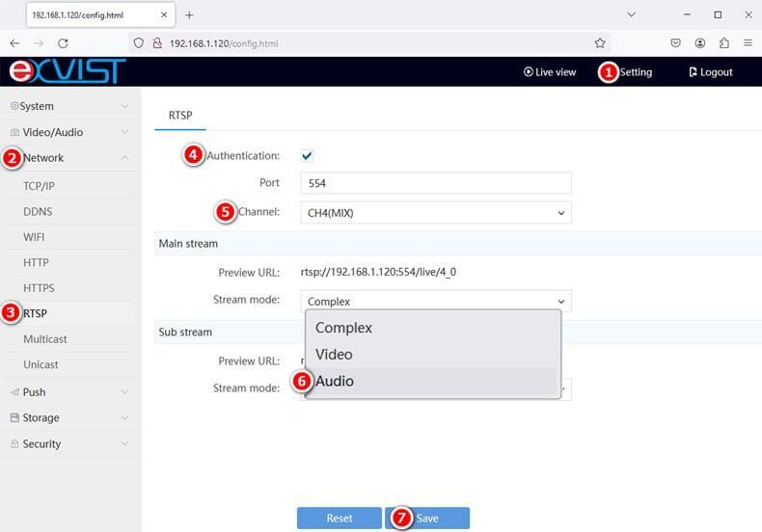Click the EXVIST logo
Viewport: 762px width, 532px height.
68,71
